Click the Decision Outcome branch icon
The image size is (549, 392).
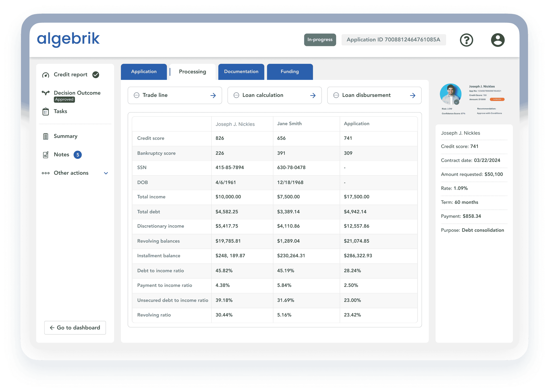pyautogui.click(x=45, y=93)
